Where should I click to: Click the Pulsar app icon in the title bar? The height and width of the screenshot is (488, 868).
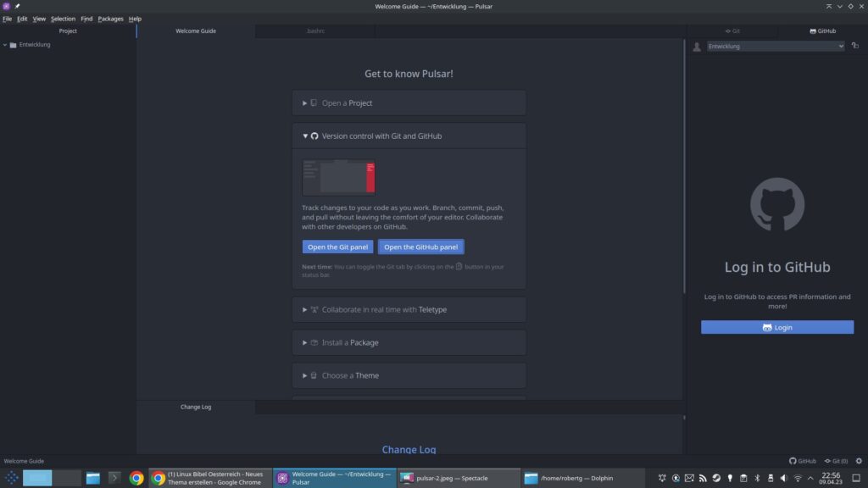click(6, 6)
